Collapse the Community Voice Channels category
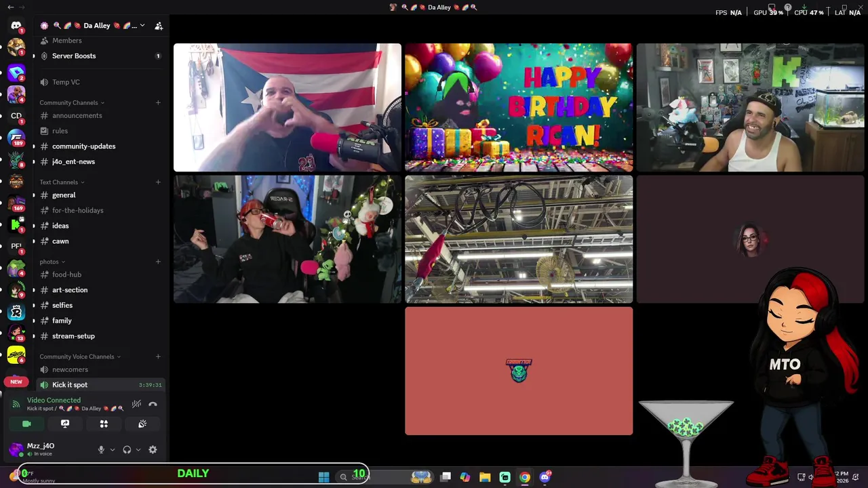 point(80,357)
